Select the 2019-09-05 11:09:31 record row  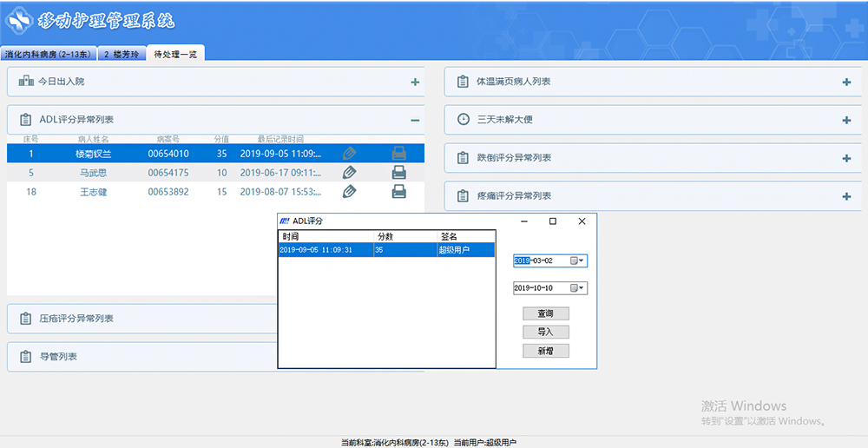click(386, 250)
